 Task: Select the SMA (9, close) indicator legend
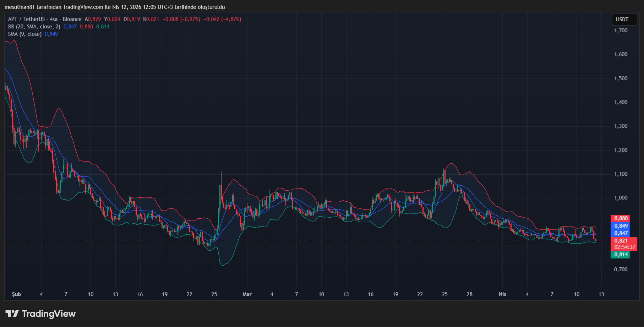(25, 34)
